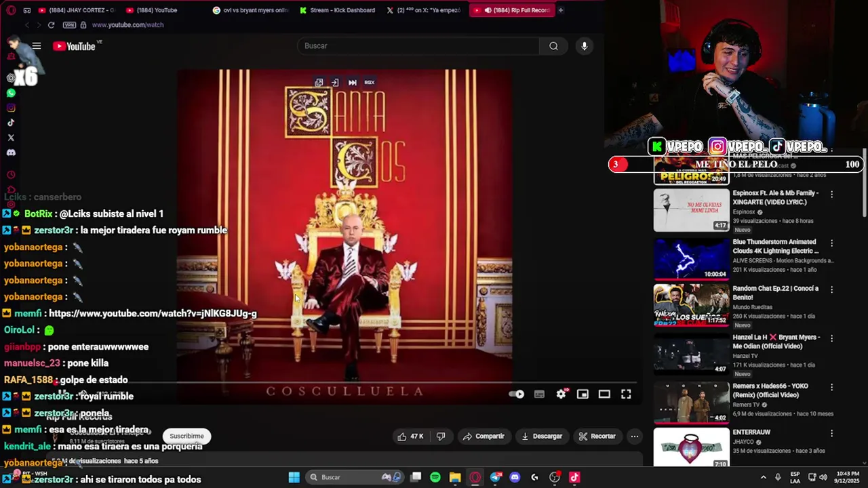
Task: Enable theater mode view
Action: click(x=604, y=394)
